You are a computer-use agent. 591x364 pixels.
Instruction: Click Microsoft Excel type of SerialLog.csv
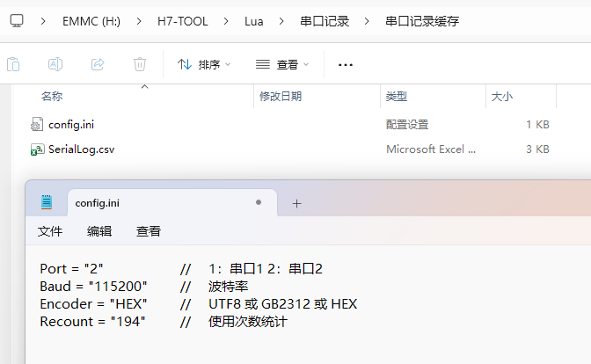pyautogui.click(x=431, y=149)
